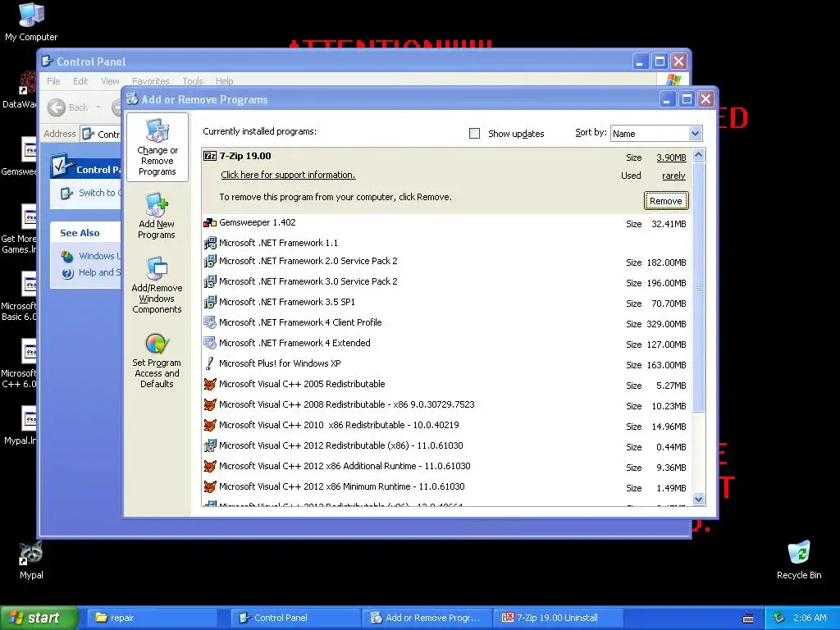This screenshot has height=630, width=840.
Task: Click .NET Framework 3.0 Service Pack 2 icon
Action: tap(210, 281)
